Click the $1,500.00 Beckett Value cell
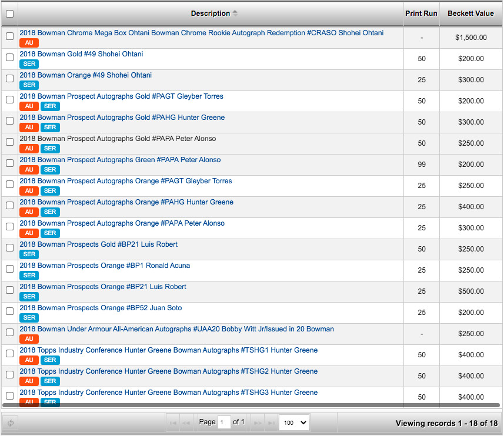 pos(471,38)
